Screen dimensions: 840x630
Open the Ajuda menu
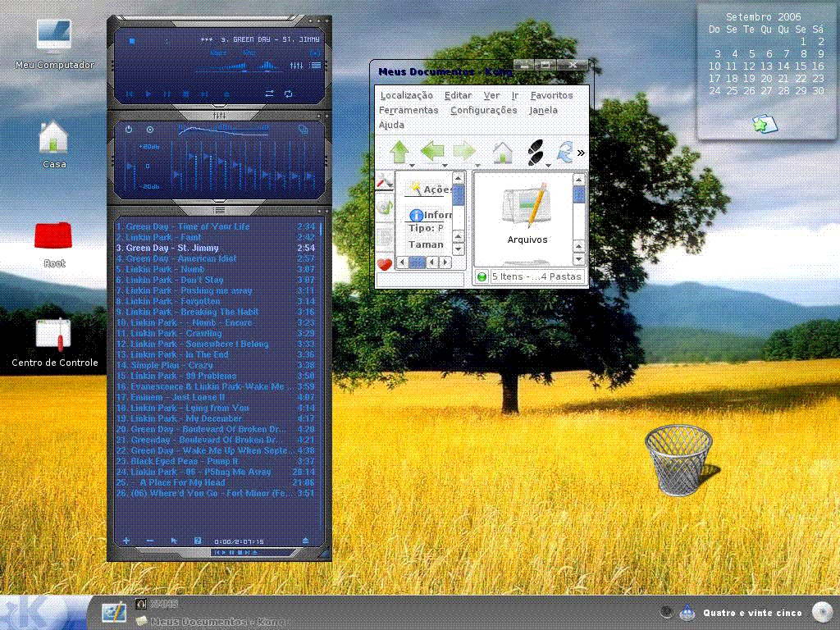click(391, 125)
